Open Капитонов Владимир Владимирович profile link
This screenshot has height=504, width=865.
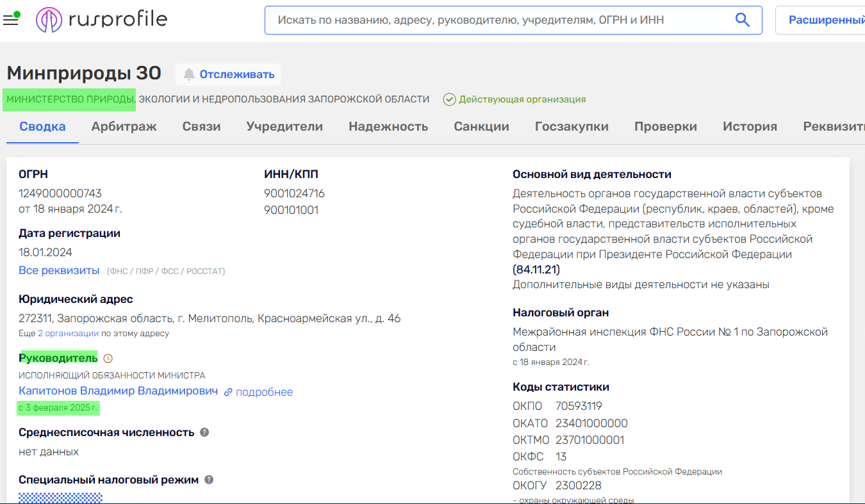click(118, 391)
